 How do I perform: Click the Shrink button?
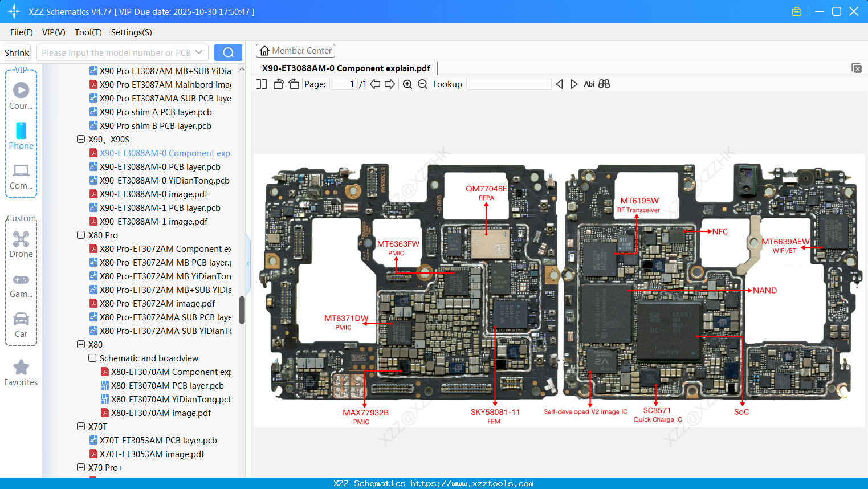click(17, 52)
